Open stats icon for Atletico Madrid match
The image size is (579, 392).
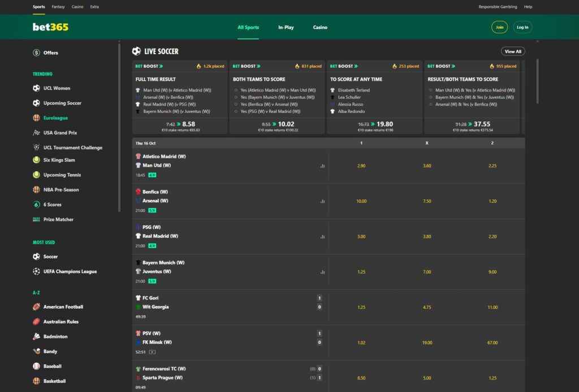tap(322, 166)
